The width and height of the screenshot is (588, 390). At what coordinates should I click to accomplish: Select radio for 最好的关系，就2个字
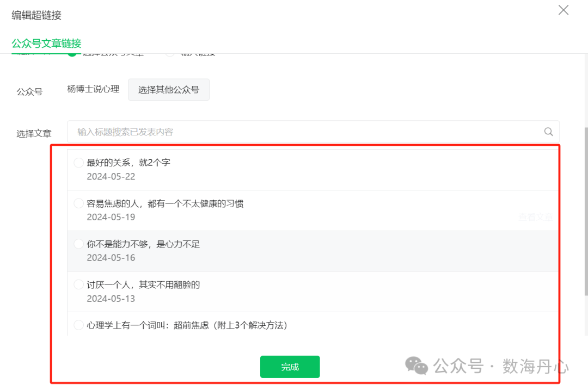click(78, 163)
